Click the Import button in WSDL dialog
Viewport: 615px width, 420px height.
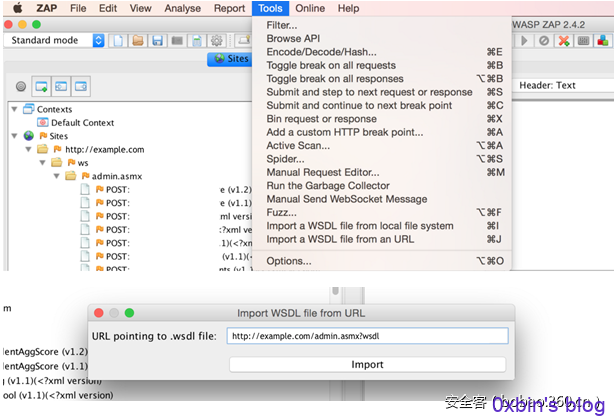click(x=368, y=364)
